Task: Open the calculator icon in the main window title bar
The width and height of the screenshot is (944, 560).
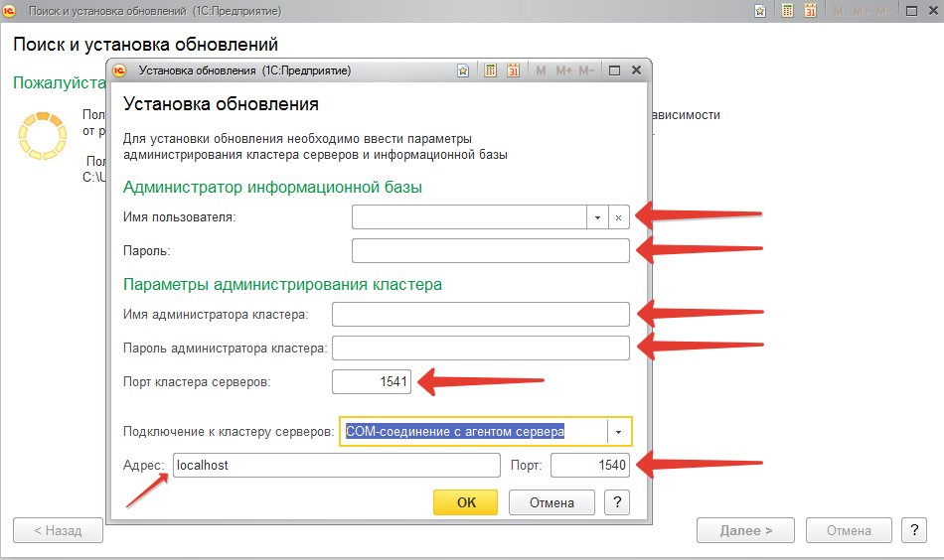Action: (787, 11)
